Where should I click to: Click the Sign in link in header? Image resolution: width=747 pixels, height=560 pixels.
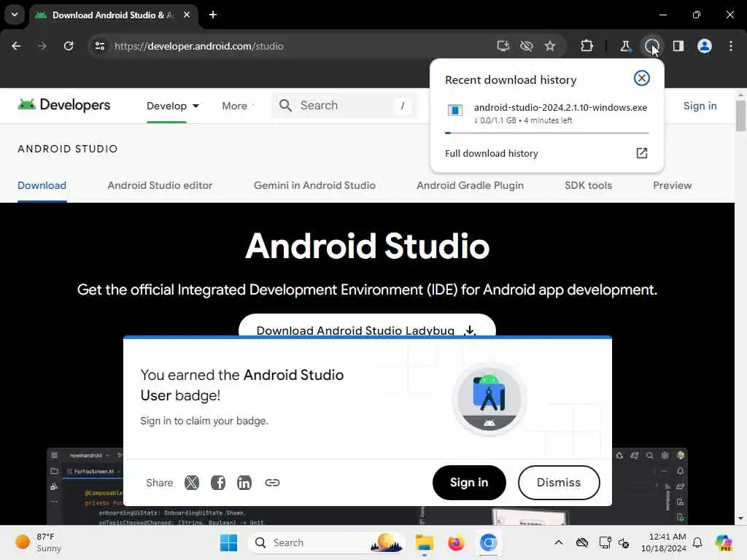coord(700,106)
